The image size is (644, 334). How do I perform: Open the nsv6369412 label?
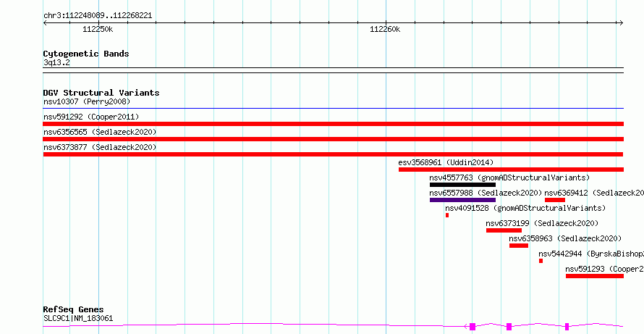(594, 193)
